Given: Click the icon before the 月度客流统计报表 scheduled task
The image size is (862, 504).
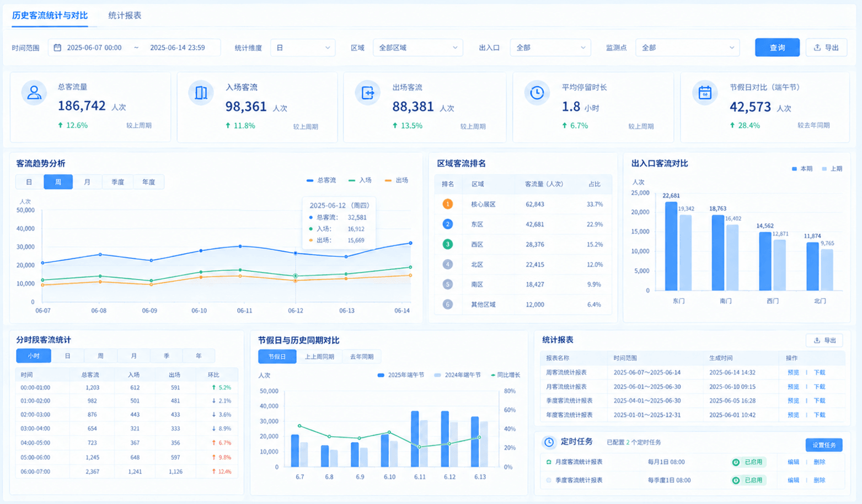Looking at the screenshot, I should [x=549, y=462].
